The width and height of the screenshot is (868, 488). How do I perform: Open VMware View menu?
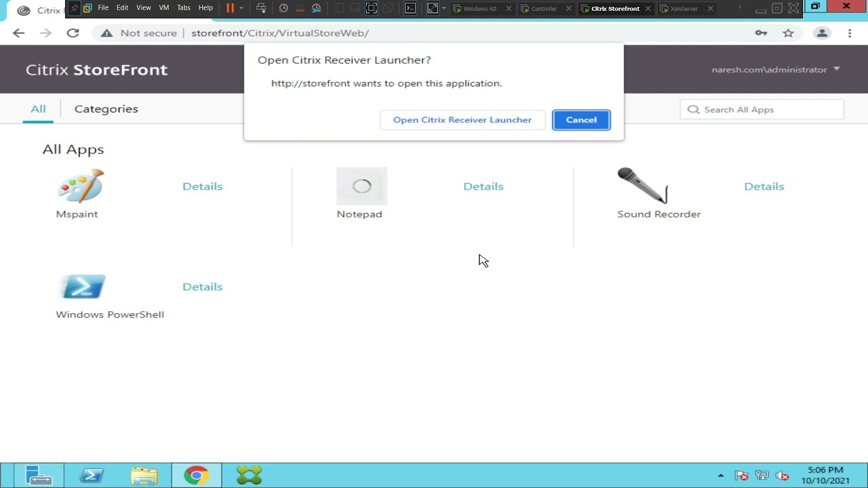point(144,8)
